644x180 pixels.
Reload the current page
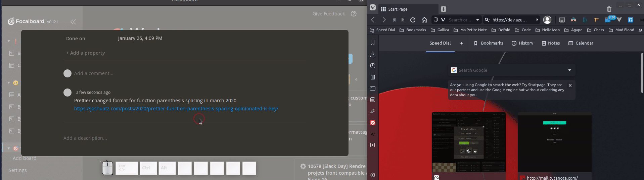tap(413, 20)
